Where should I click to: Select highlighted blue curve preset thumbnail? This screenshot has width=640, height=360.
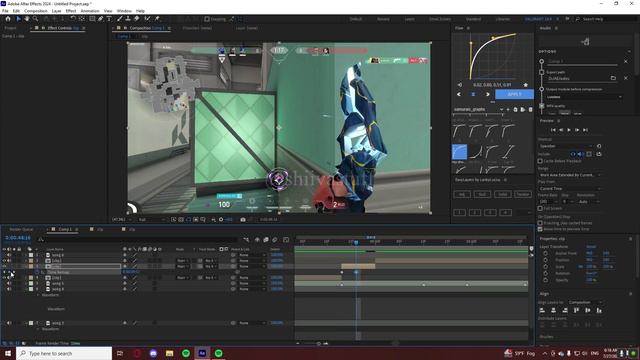(459, 152)
